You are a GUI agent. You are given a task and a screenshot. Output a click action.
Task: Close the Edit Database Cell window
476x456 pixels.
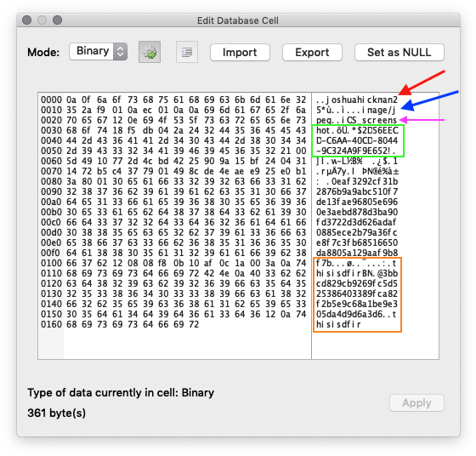pos(26,20)
